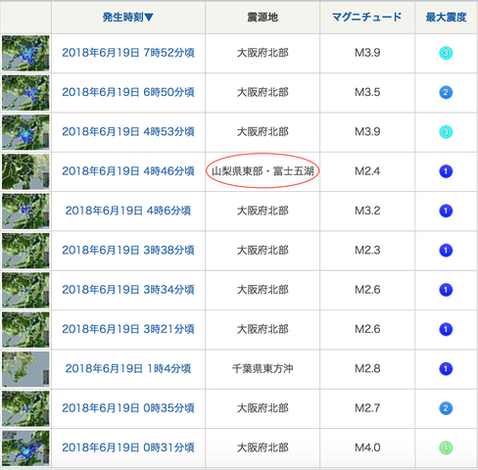
Task: View map thumbnail for 0時31分頃 quake
Action: point(26,448)
